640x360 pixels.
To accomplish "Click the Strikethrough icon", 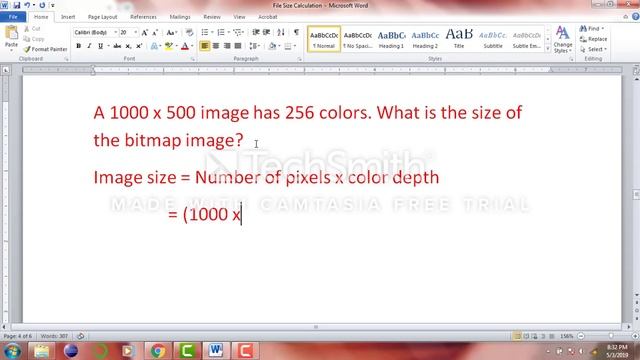I will click(x=117, y=46).
